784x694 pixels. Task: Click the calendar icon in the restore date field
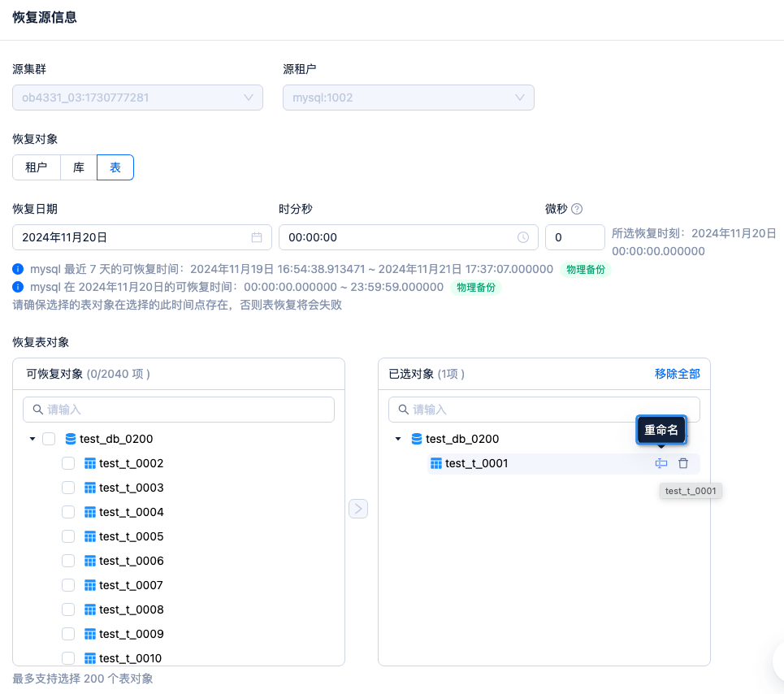pos(257,237)
